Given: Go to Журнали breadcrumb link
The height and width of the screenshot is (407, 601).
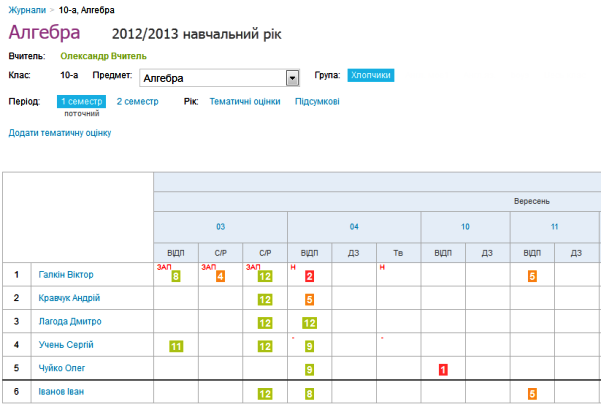Looking at the screenshot, I should (x=26, y=8).
